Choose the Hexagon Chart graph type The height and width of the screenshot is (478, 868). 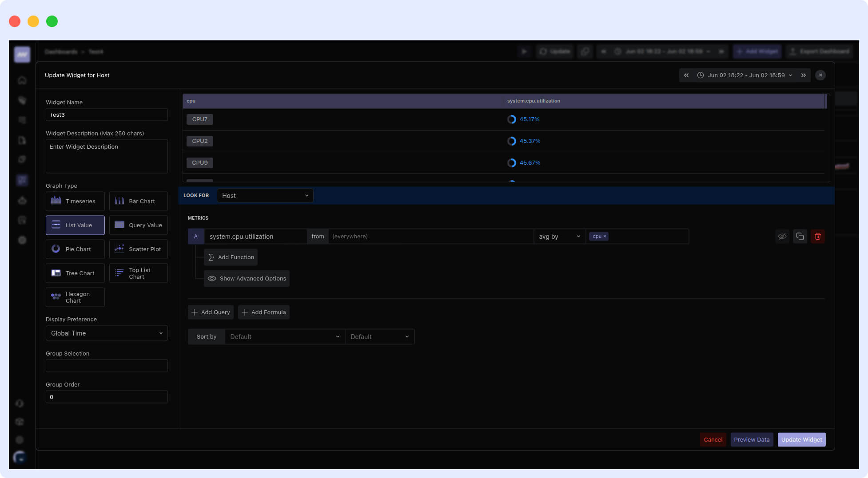[75, 297]
